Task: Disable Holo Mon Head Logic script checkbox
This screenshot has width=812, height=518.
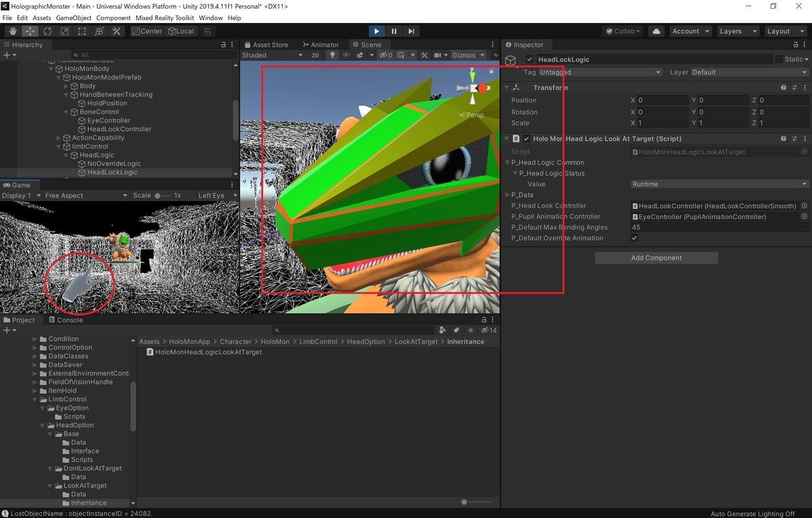Action: pos(526,139)
